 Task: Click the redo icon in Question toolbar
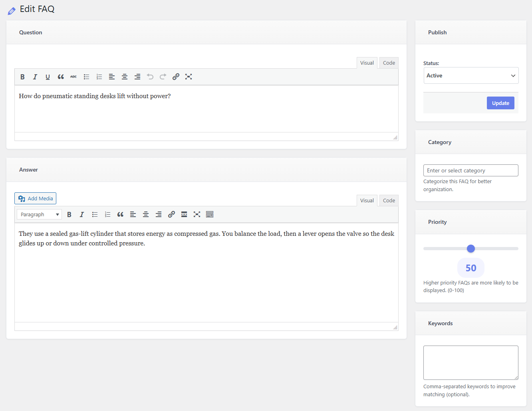163,77
